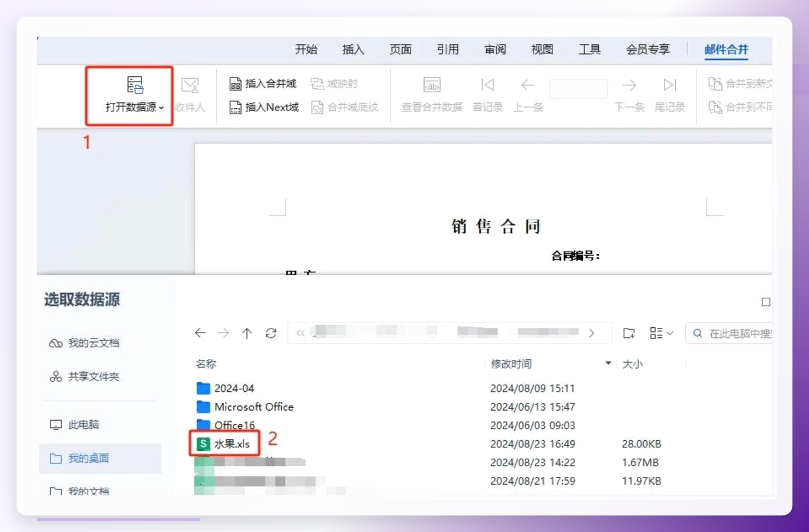The height and width of the screenshot is (532, 809).
Task: Open the 审阅 ribbon tab
Action: 495,50
